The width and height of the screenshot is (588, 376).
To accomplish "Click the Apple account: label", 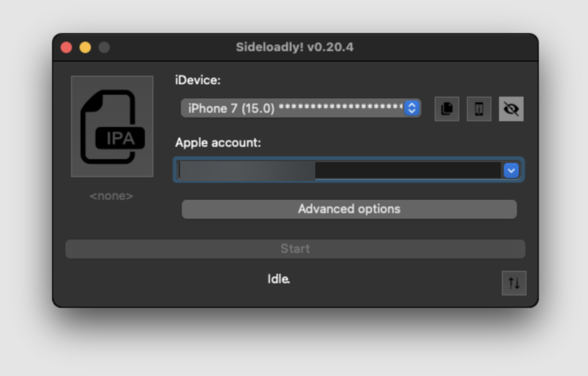I will coord(218,142).
